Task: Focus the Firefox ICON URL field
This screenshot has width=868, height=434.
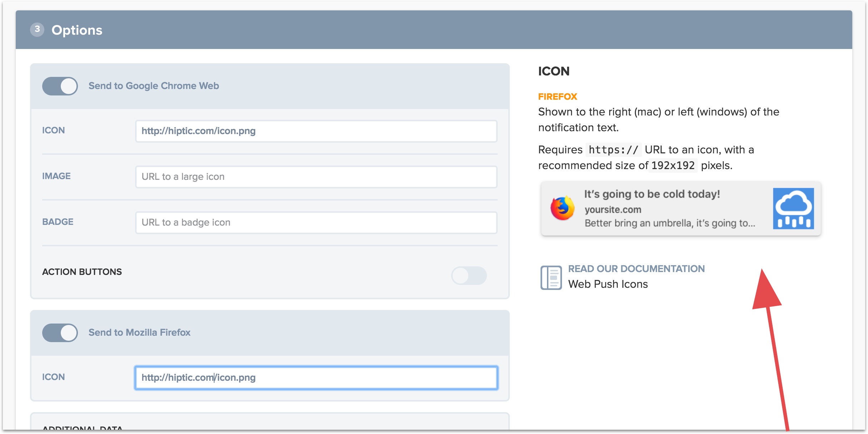Action: 316,378
